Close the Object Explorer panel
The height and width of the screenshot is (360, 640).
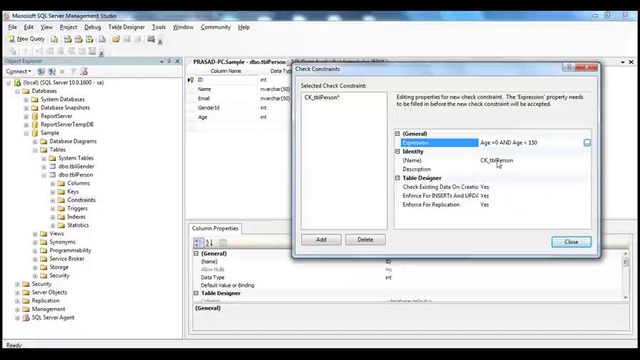coord(178,61)
